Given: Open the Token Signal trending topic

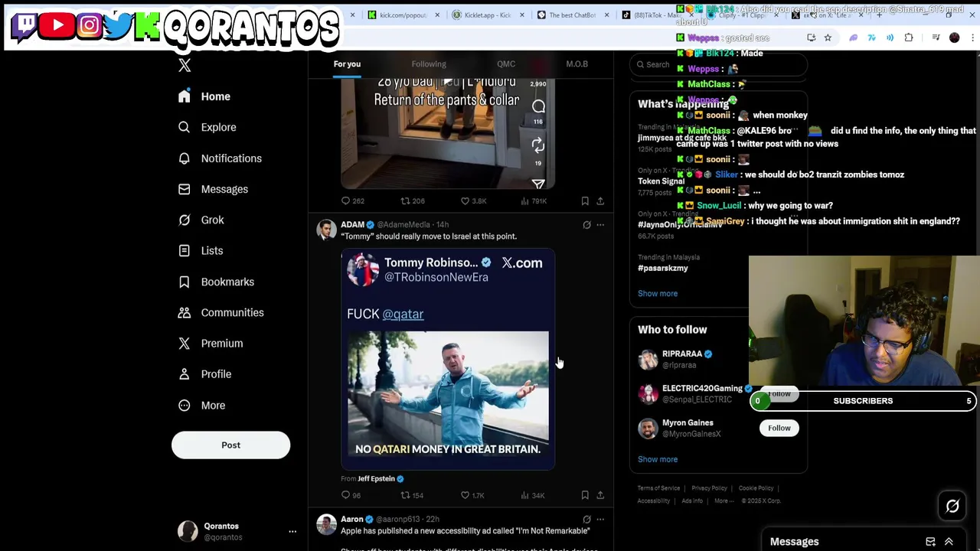Looking at the screenshot, I should [x=661, y=181].
